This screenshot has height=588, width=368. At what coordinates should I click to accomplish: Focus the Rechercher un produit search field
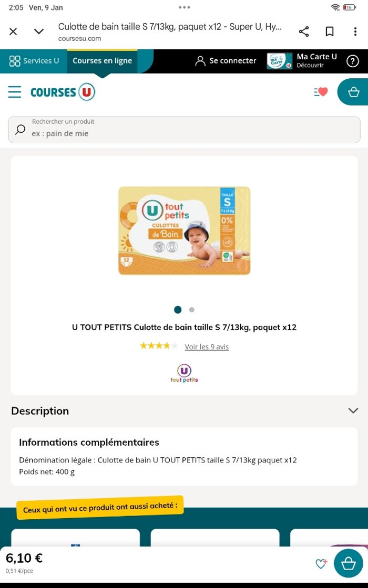[184, 130]
